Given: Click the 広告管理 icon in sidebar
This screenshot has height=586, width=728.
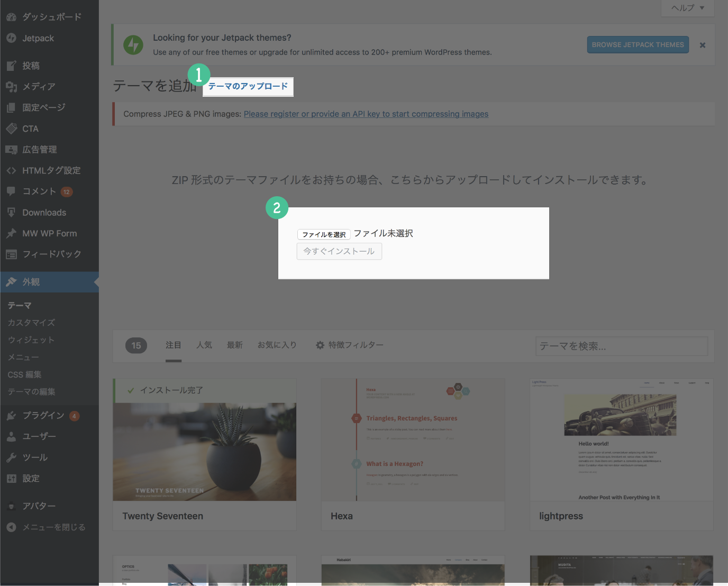Looking at the screenshot, I should (11, 150).
